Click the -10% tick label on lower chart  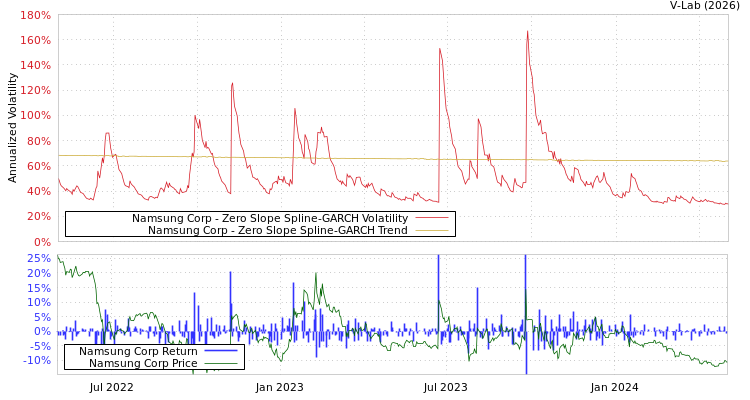tap(36, 361)
